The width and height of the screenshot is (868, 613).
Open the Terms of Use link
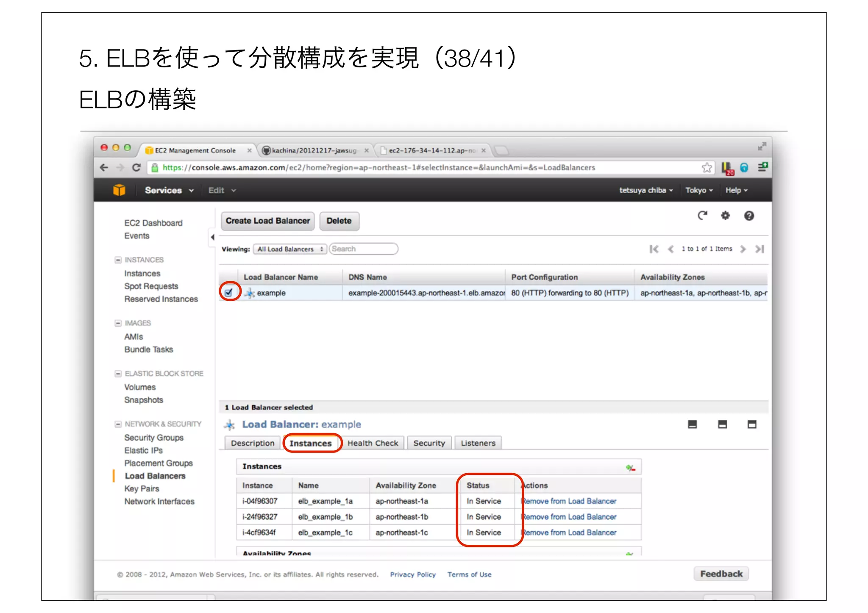click(469, 574)
